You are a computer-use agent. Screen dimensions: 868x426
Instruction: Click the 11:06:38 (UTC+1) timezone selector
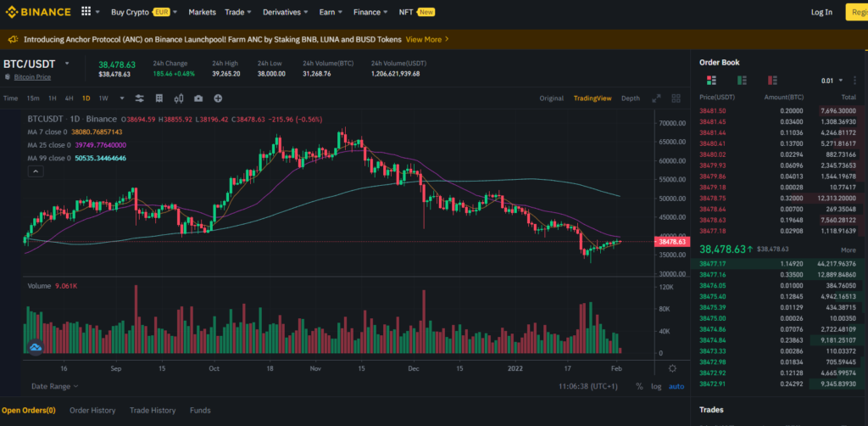pyautogui.click(x=588, y=386)
